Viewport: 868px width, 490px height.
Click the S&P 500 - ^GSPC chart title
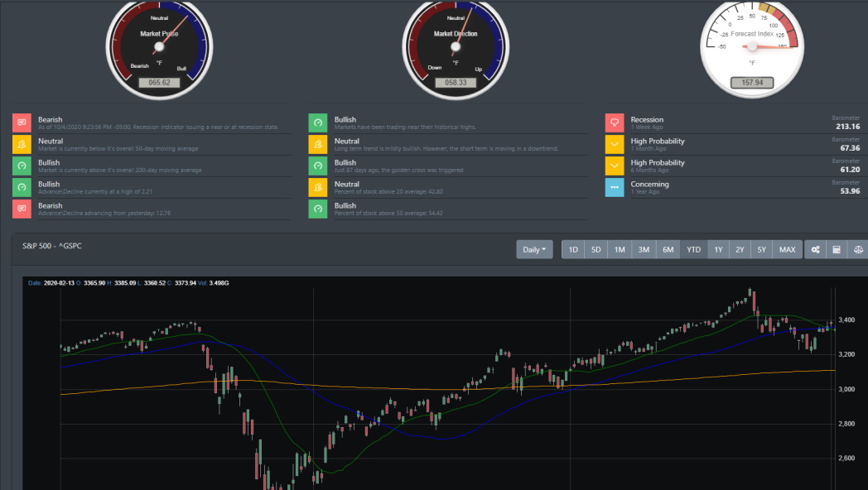point(52,246)
